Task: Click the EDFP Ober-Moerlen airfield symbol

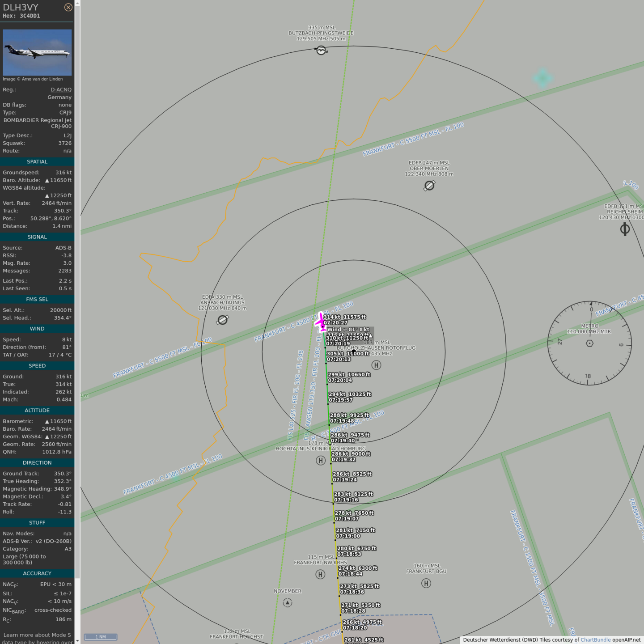Action: [429, 185]
